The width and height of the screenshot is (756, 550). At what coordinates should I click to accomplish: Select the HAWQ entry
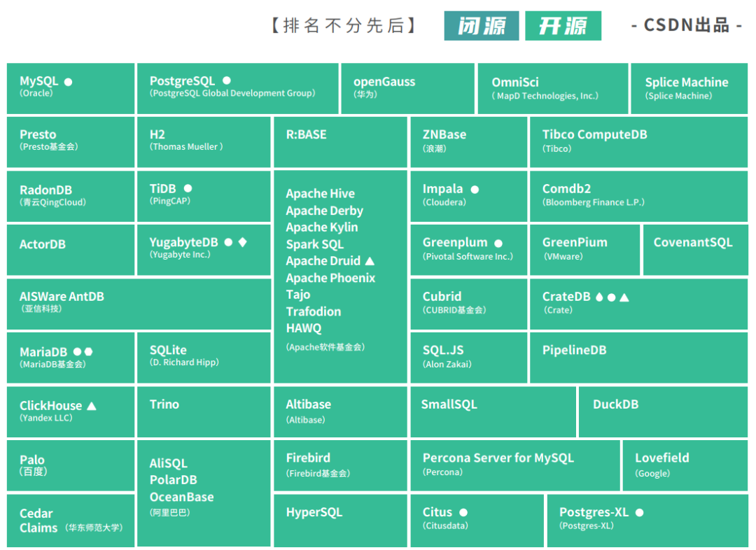tap(304, 328)
